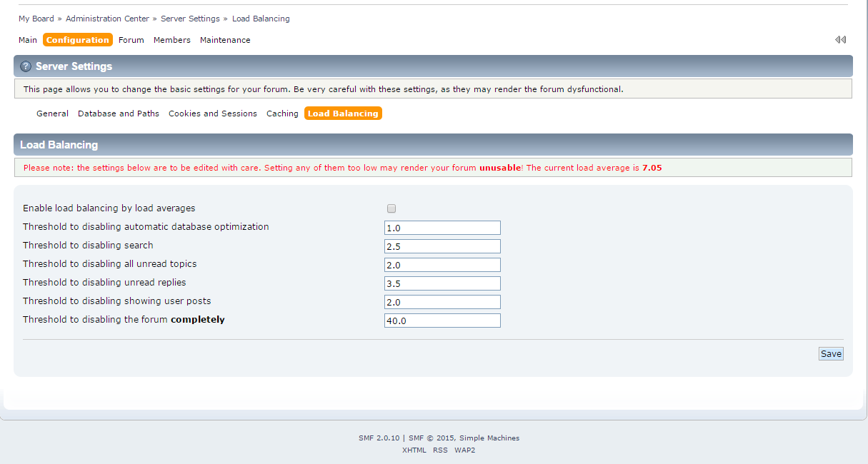This screenshot has width=868, height=464.
Task: Click the Save button
Action: (830, 353)
